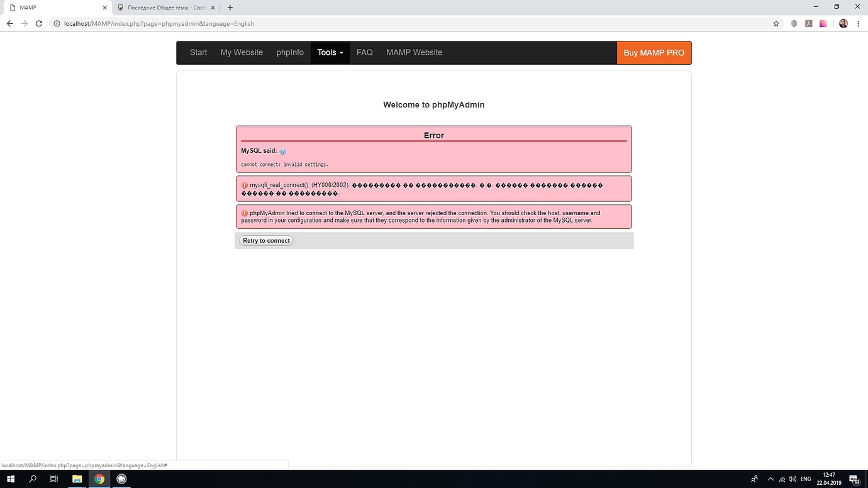
Task: Go to the Start menu item
Action: click(x=198, y=53)
